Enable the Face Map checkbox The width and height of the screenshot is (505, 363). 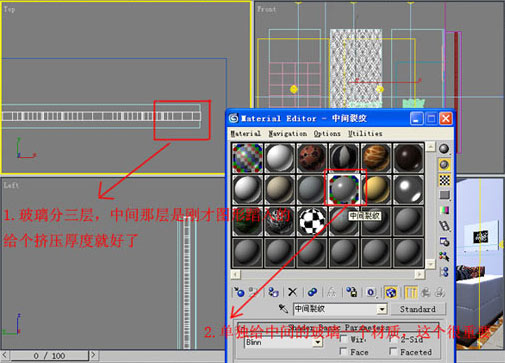coord(343,351)
